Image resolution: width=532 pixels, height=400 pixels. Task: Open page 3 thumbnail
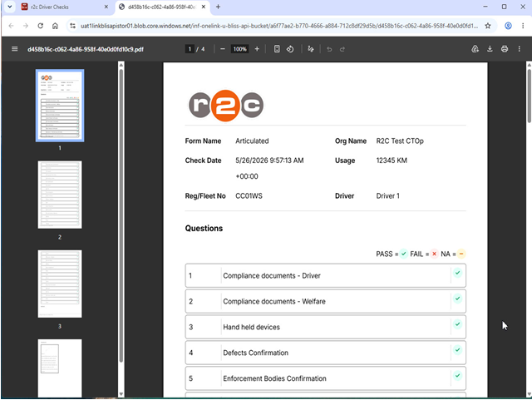click(60, 284)
